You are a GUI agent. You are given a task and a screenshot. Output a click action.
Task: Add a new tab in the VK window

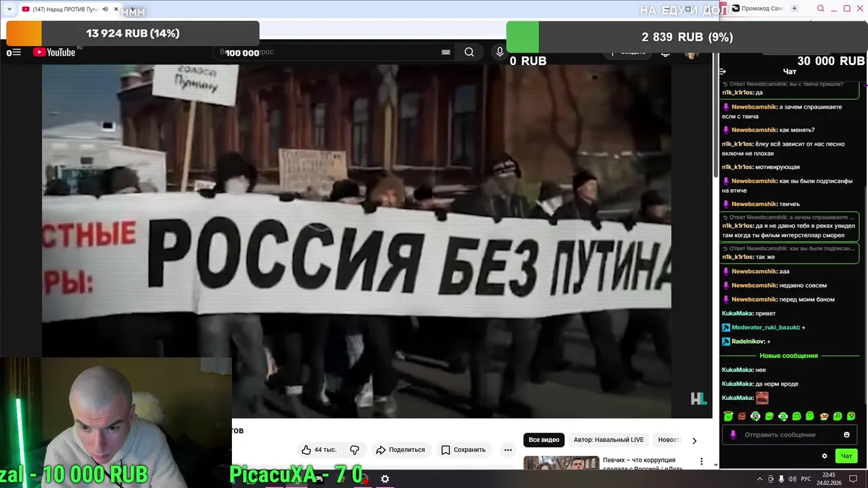coord(794,8)
